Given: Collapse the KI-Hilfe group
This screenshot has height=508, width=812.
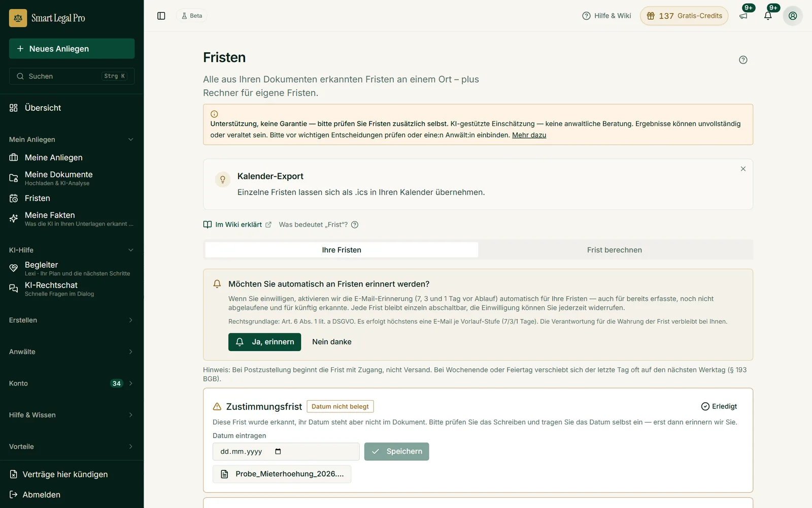Looking at the screenshot, I should [x=72, y=250].
